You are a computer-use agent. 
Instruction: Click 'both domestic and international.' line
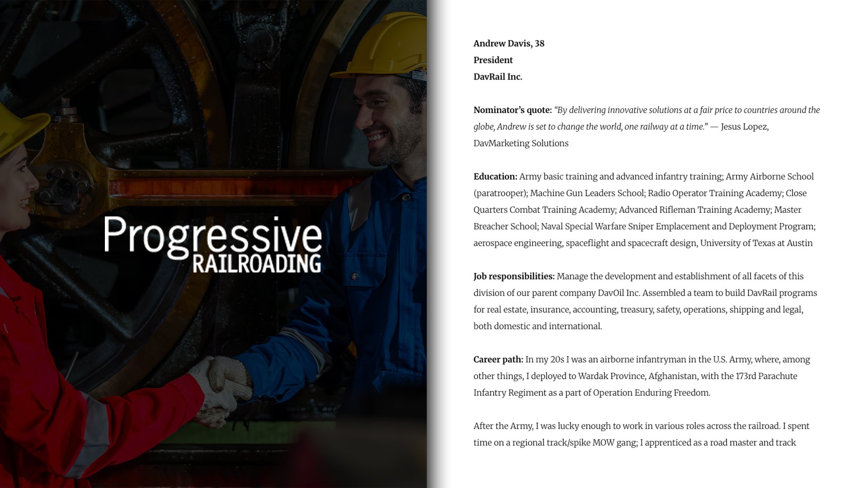point(538,326)
